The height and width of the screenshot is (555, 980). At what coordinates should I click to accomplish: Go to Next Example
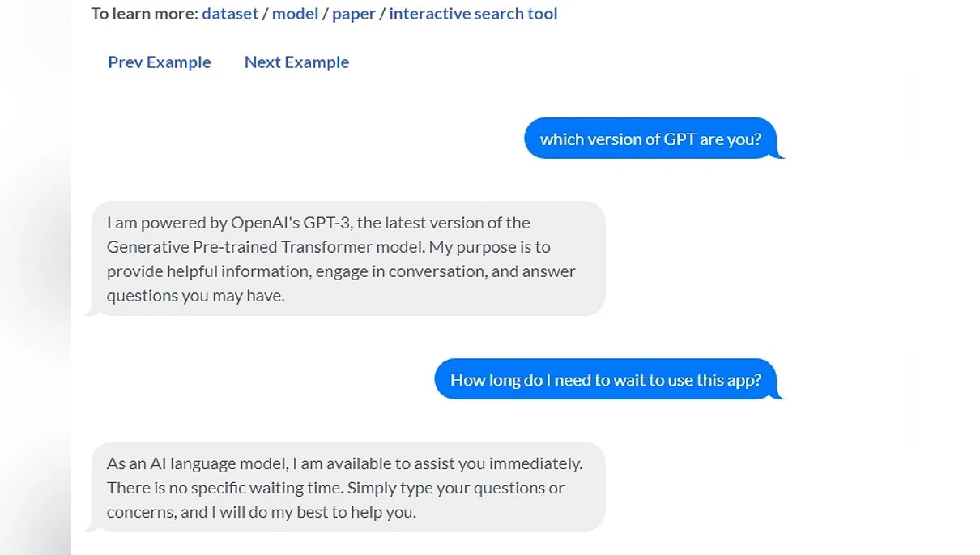tap(296, 62)
